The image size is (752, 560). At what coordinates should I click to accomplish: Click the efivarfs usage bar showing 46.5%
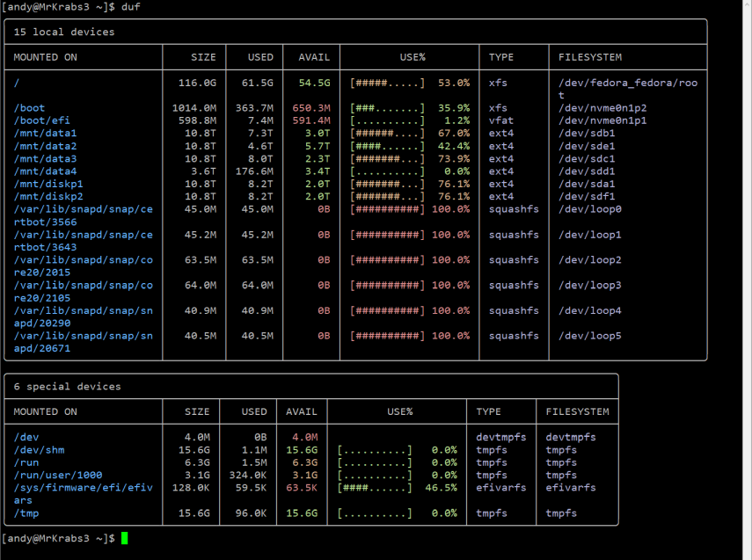(x=375, y=488)
